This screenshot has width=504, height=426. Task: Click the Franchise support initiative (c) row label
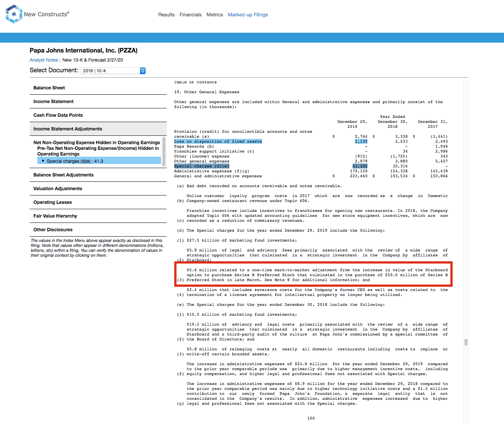(214, 151)
